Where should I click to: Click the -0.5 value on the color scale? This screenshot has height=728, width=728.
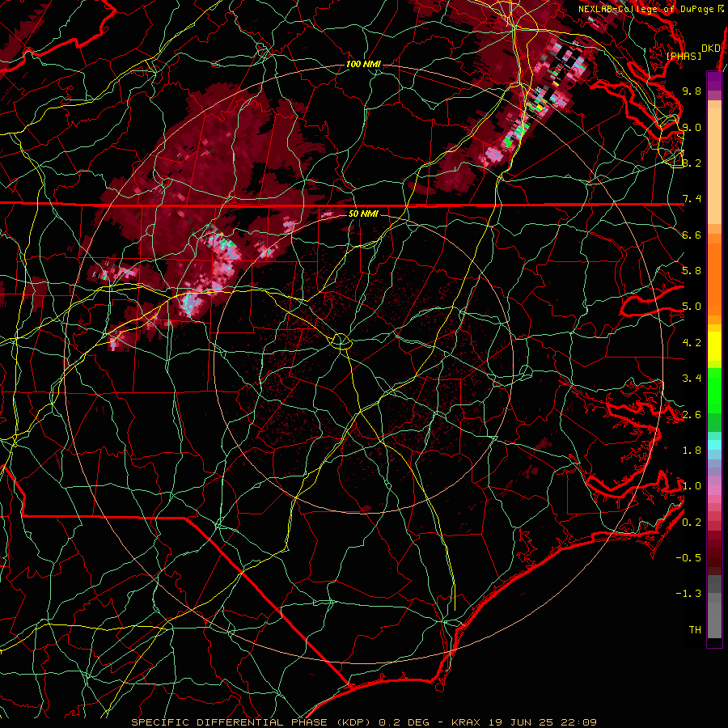688,558
